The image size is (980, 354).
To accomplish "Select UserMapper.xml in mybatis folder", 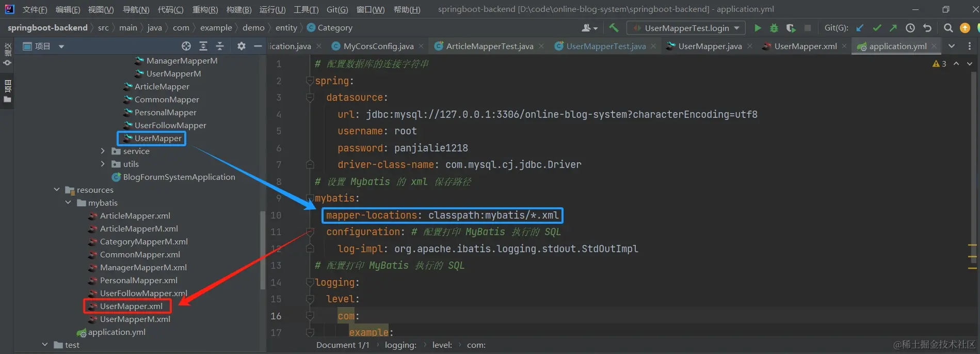I will pos(131,306).
